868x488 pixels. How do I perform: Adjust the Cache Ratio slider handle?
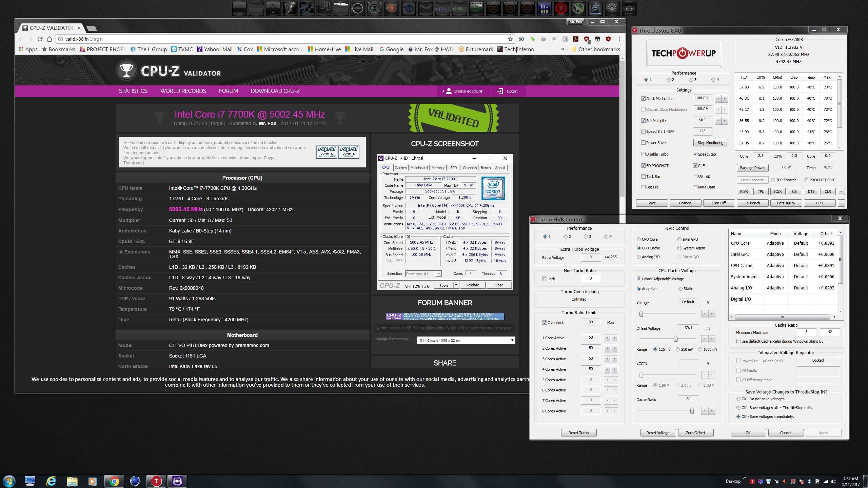pos(692,410)
